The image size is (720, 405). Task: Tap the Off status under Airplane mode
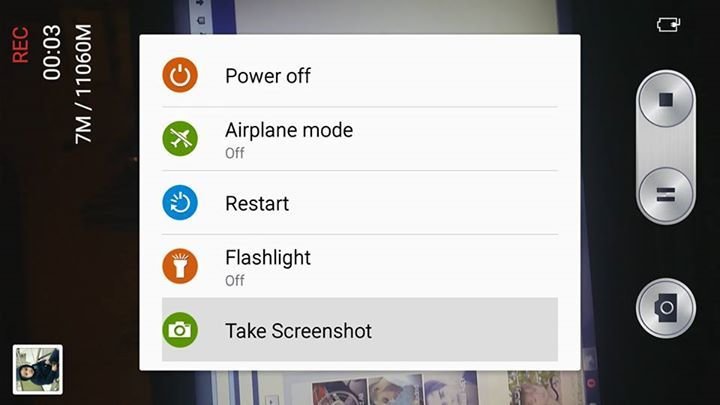[x=235, y=153]
